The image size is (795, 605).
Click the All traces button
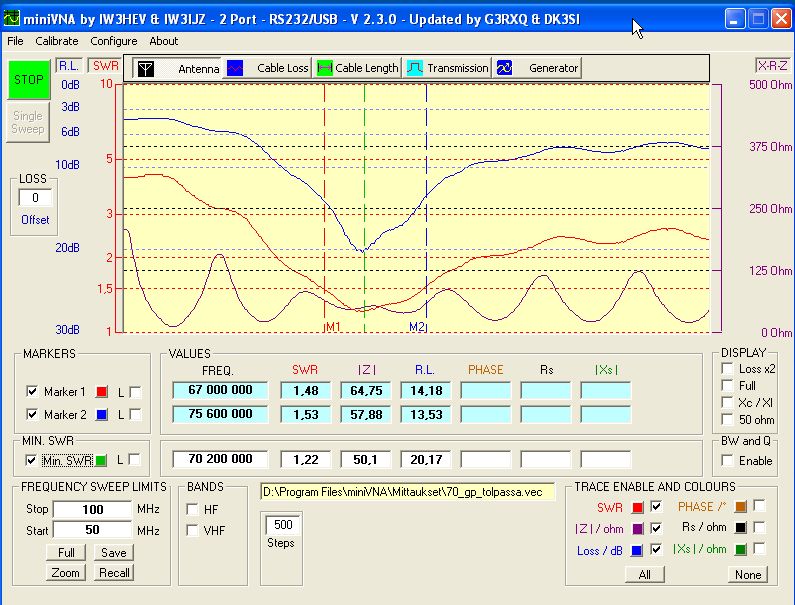[x=644, y=575]
